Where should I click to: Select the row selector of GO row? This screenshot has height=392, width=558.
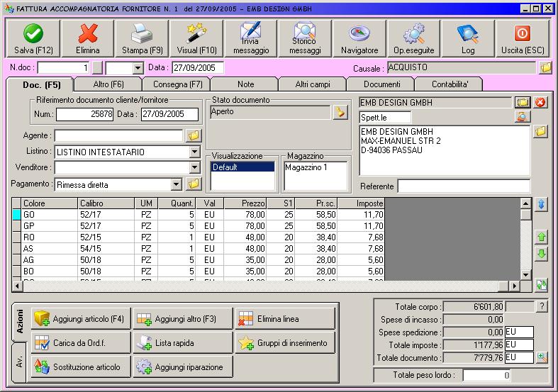click(16, 214)
